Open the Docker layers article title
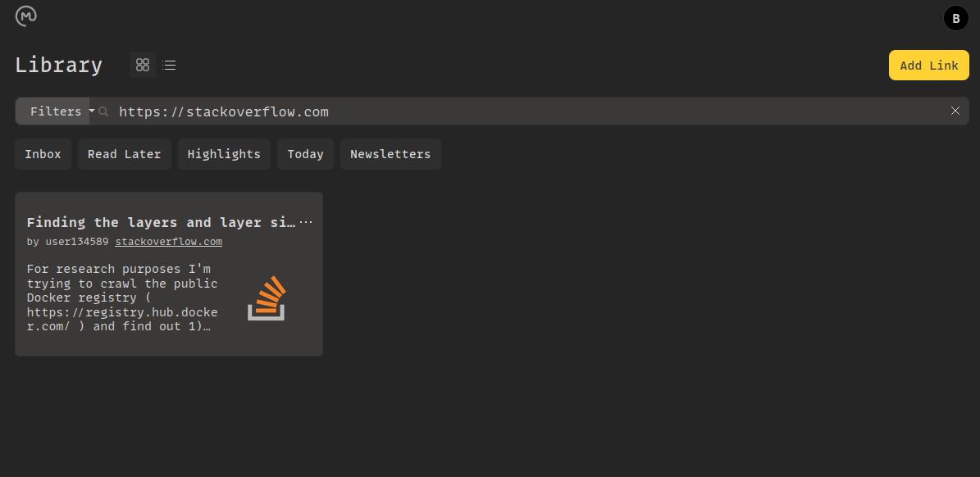The image size is (980, 477). [x=161, y=221]
